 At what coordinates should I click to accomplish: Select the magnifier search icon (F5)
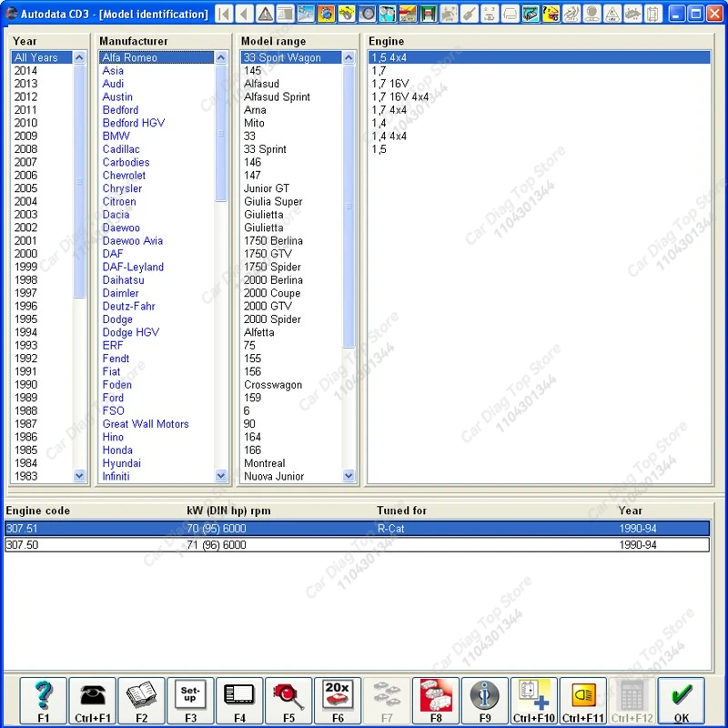click(288, 696)
